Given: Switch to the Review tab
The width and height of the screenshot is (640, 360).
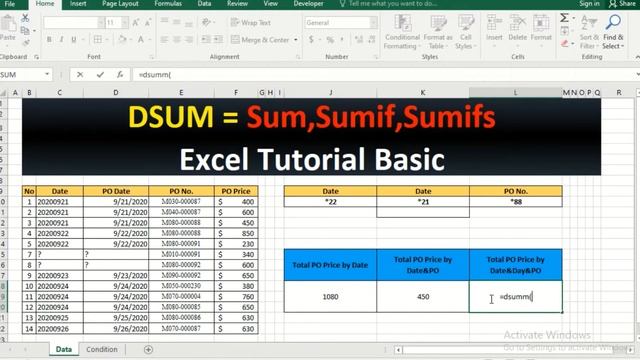Looking at the screenshot, I should tap(237, 4).
